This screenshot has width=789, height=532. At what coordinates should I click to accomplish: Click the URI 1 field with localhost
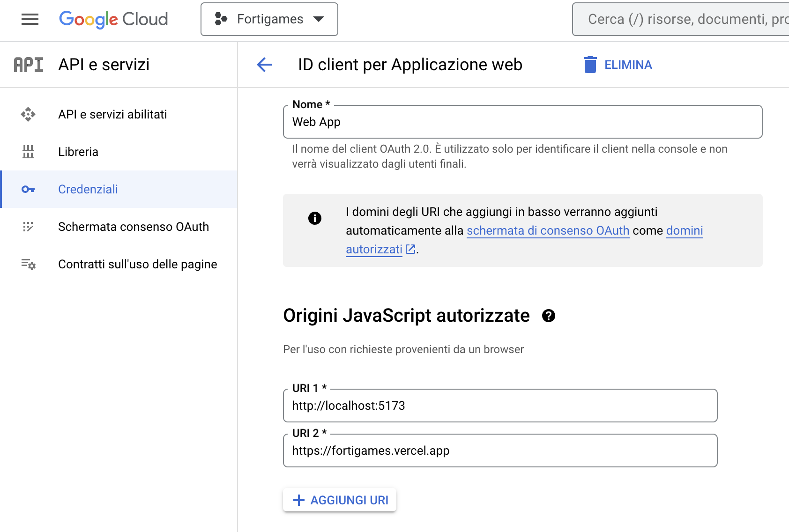500,406
